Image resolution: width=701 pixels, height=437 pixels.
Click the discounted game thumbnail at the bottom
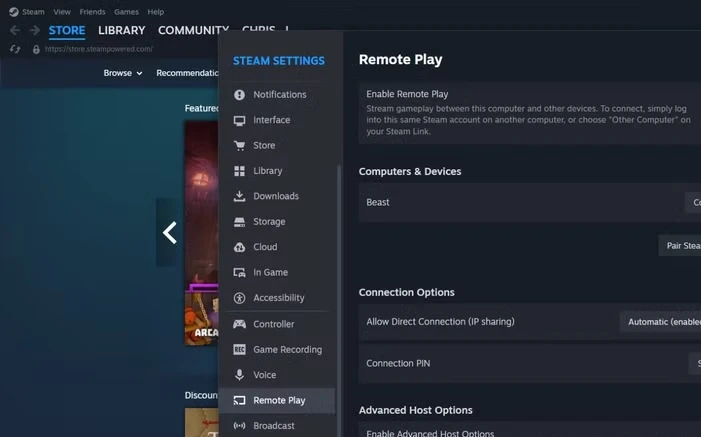[202, 422]
